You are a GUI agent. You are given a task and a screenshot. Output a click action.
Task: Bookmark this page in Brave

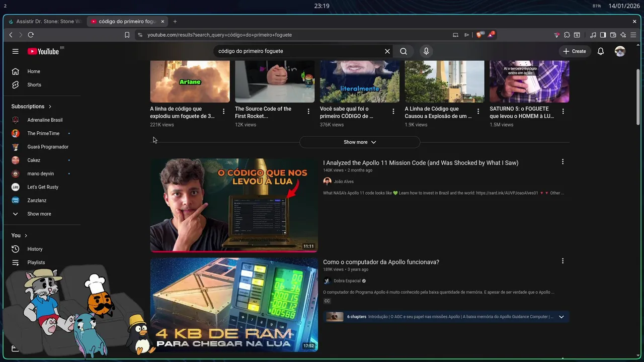tap(127, 35)
